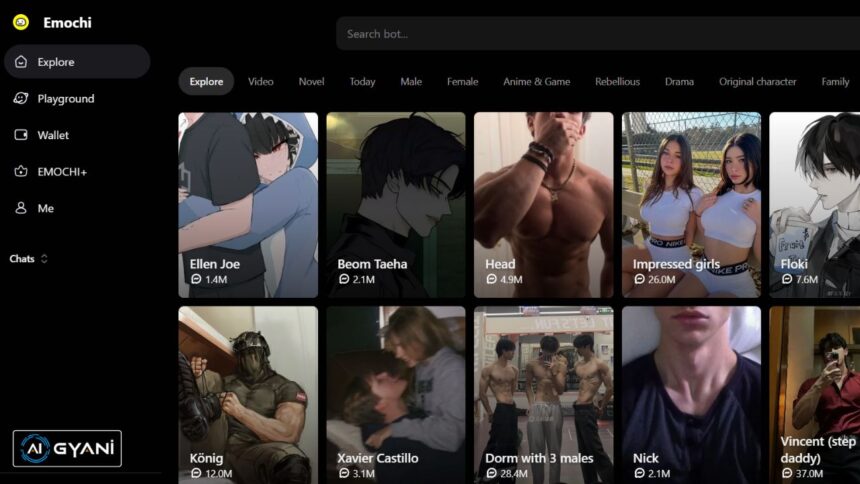Image resolution: width=860 pixels, height=484 pixels.
Task: Click chat count icon on Ellen Joe card
Action: pos(196,280)
